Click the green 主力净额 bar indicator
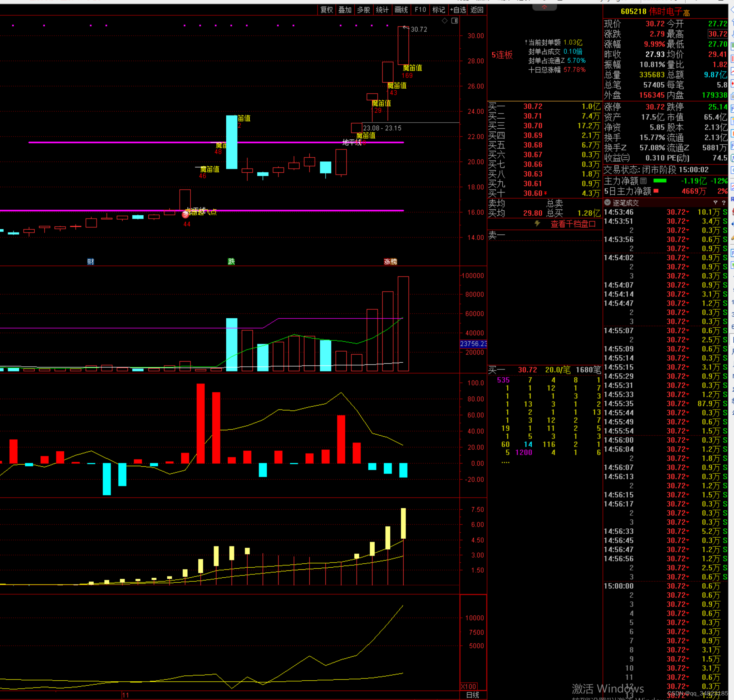 click(x=660, y=181)
